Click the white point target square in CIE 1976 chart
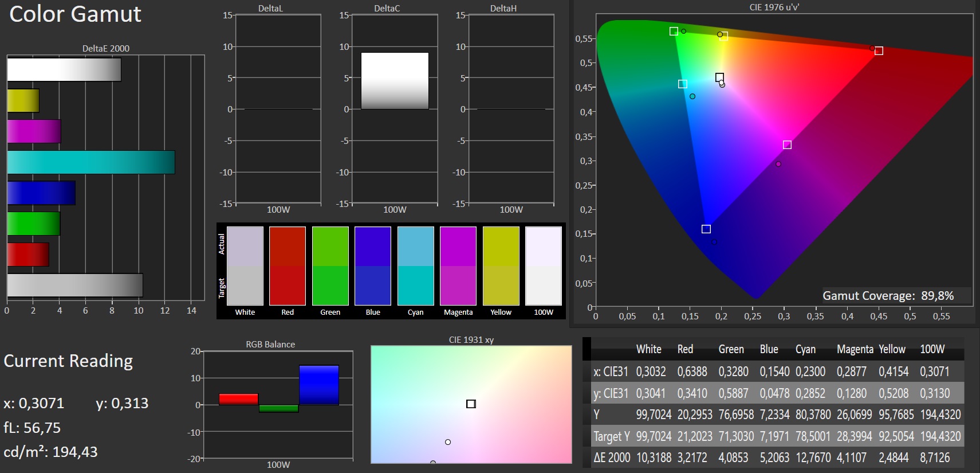 coord(719,77)
